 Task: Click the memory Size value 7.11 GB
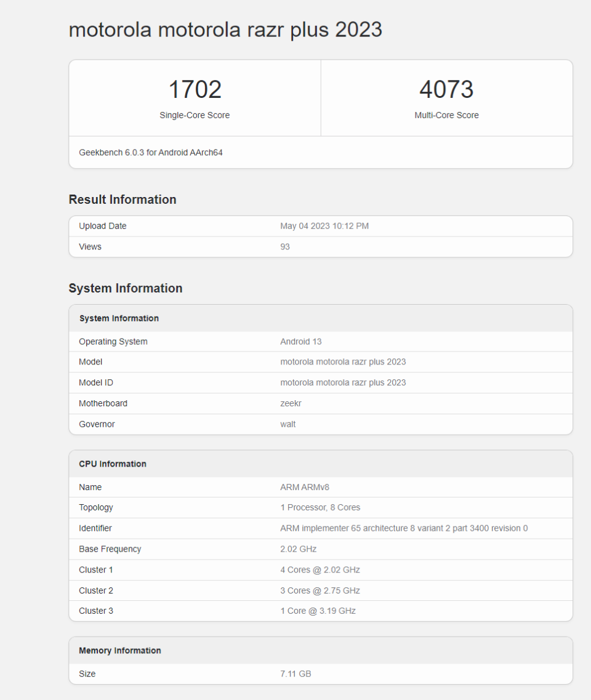click(x=295, y=674)
